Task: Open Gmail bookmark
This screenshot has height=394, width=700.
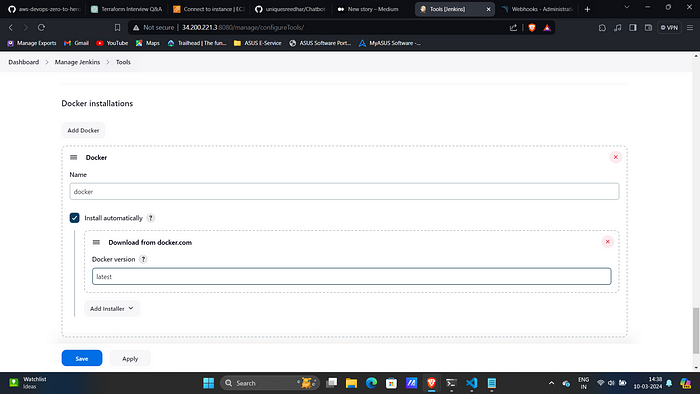Action: coord(76,43)
